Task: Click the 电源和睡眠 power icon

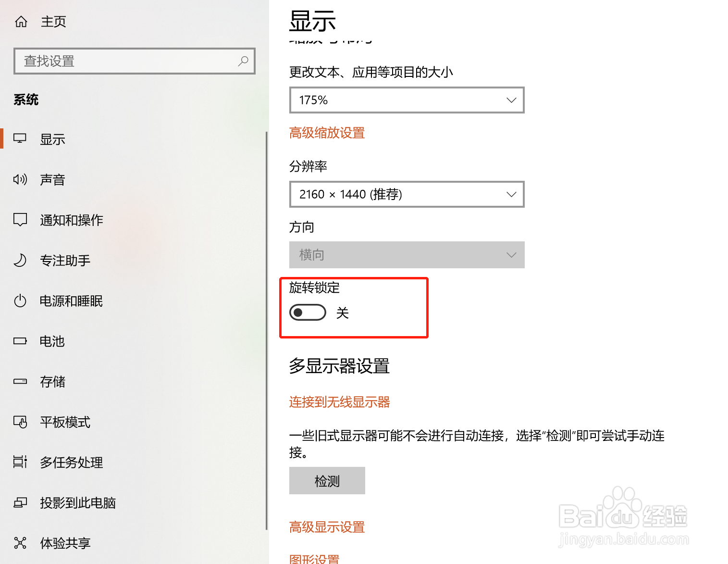Action: point(20,301)
